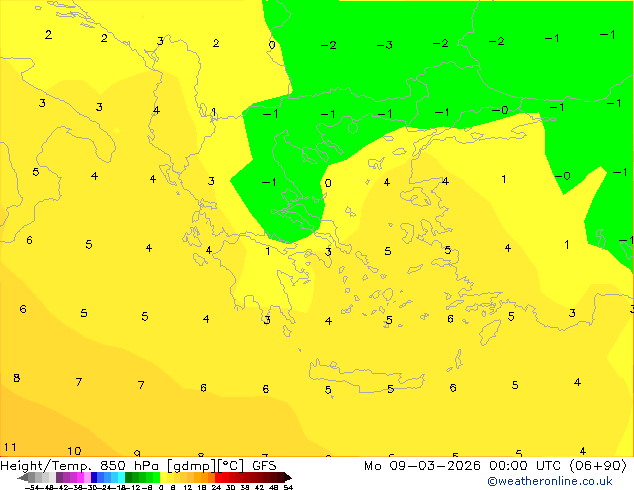Click the 'Mo 09-03-2026' date text
The image size is (634, 490).
(422, 466)
